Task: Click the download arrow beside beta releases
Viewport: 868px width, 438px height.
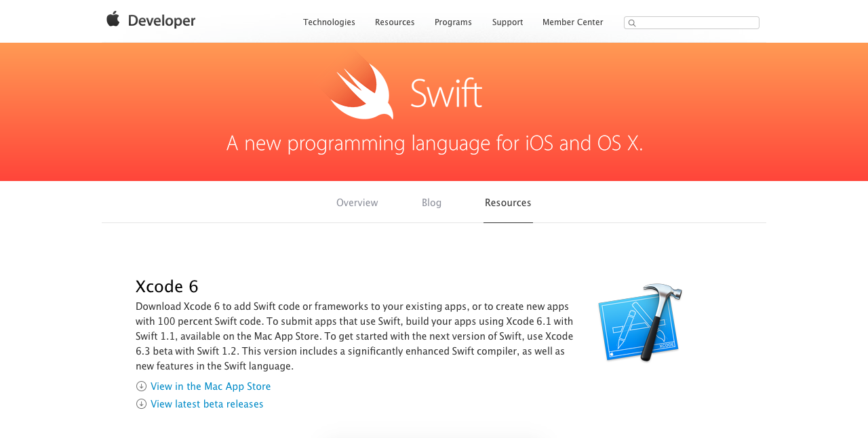Action: point(141,404)
